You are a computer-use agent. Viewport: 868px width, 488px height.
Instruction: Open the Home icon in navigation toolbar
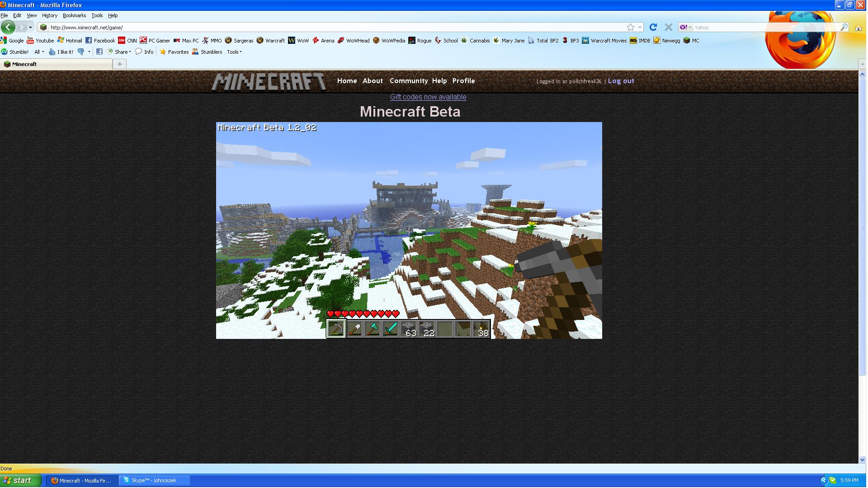858,28
